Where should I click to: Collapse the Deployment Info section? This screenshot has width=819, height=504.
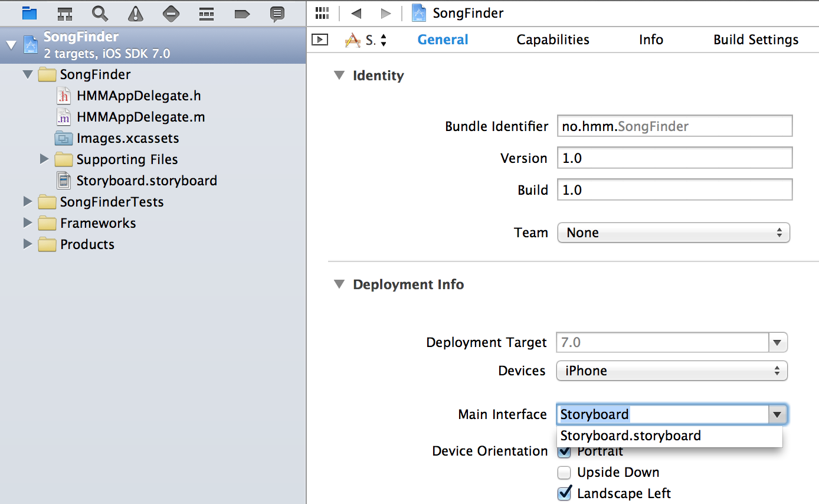point(339,284)
